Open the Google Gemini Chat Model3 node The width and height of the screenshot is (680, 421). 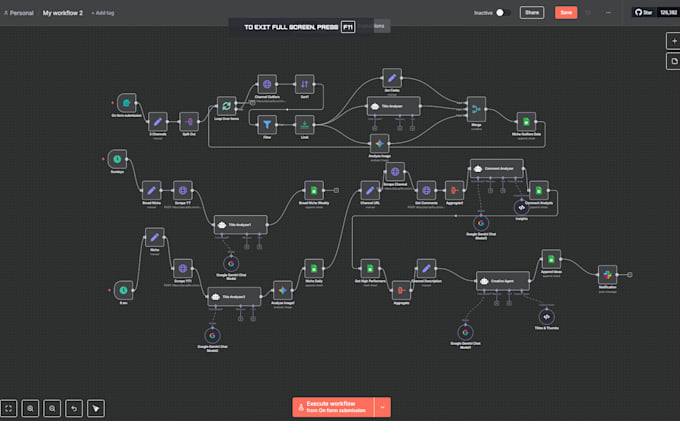coord(481,223)
